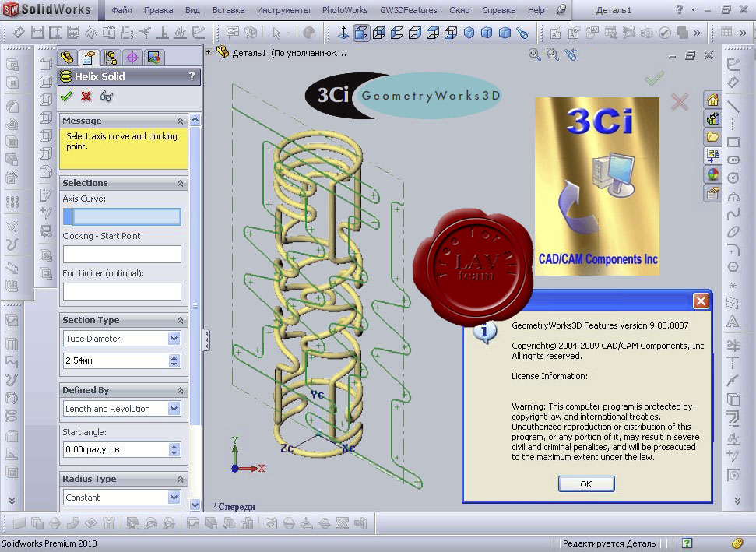Click Zoom to Fit magnifier in viewport

tap(534, 54)
